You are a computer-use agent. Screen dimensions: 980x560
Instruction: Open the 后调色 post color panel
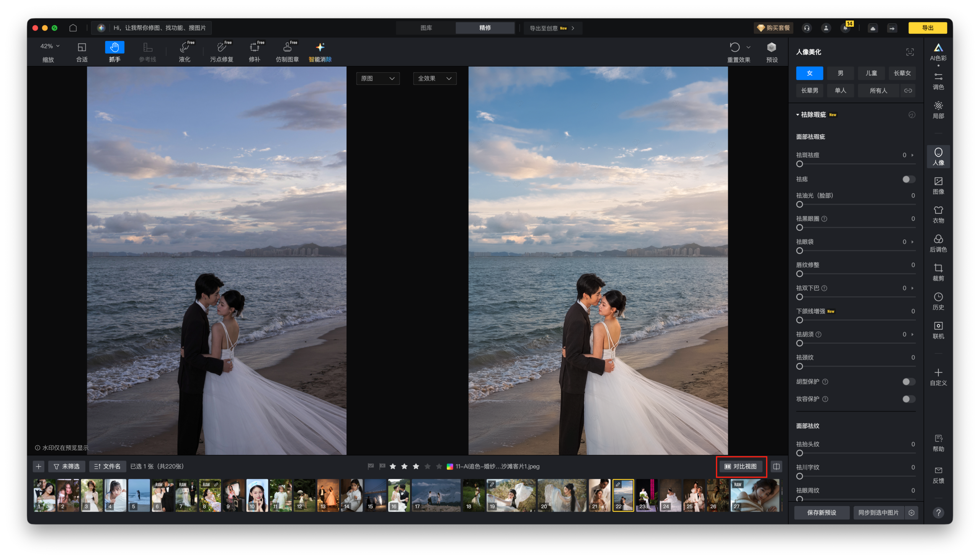pyautogui.click(x=938, y=243)
